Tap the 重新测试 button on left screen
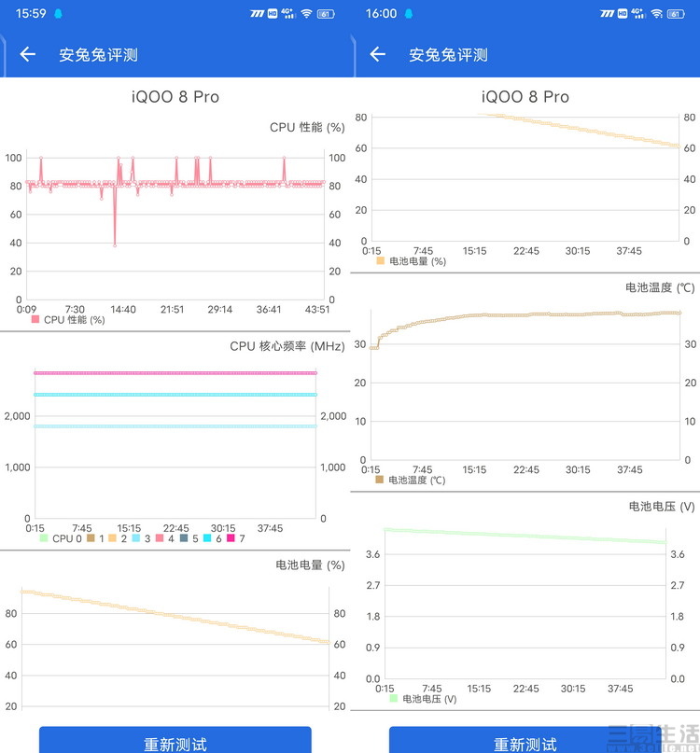This screenshot has width=700, height=753. click(175, 740)
